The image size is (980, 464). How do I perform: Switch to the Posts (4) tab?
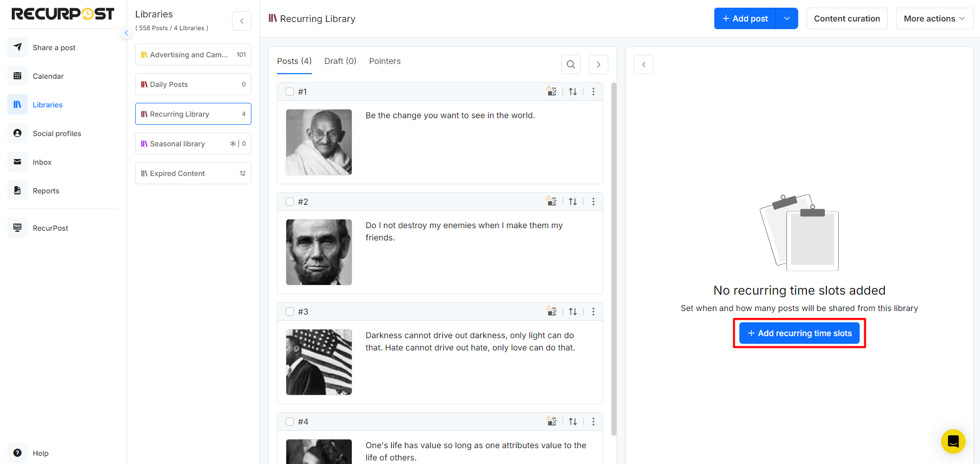click(x=294, y=61)
